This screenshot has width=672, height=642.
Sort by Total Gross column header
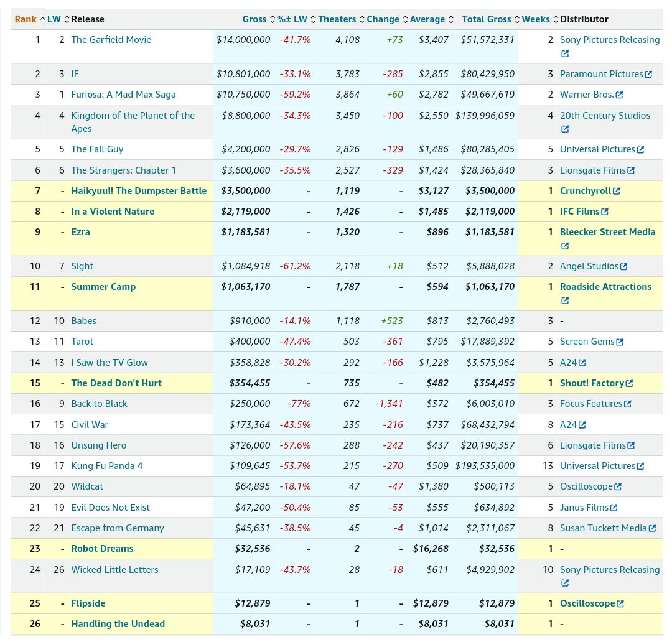click(x=490, y=19)
